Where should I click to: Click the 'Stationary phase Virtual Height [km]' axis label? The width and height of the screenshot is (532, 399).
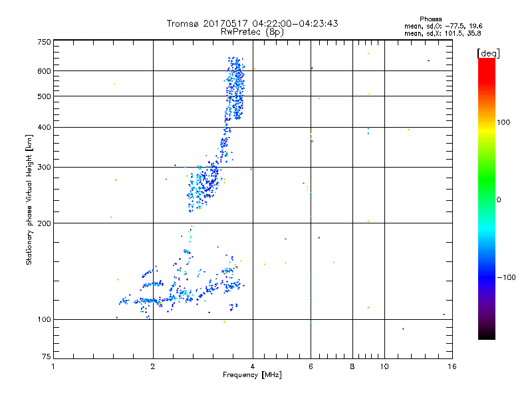pos(29,199)
